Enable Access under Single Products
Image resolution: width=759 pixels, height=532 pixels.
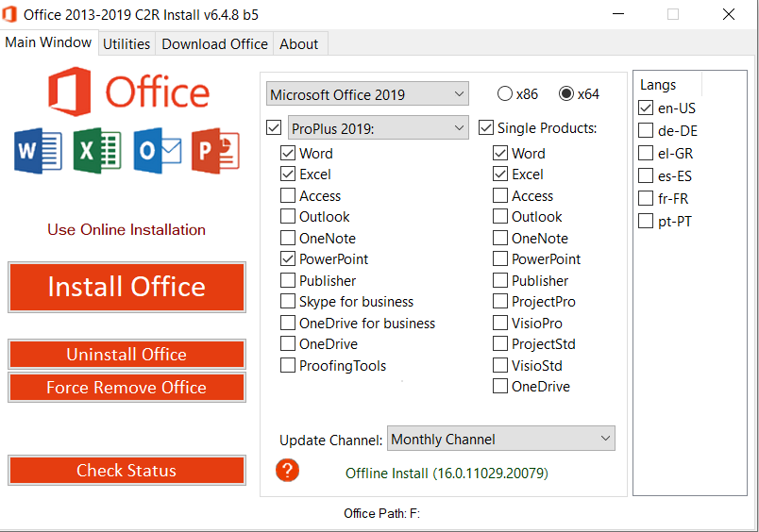tap(500, 195)
